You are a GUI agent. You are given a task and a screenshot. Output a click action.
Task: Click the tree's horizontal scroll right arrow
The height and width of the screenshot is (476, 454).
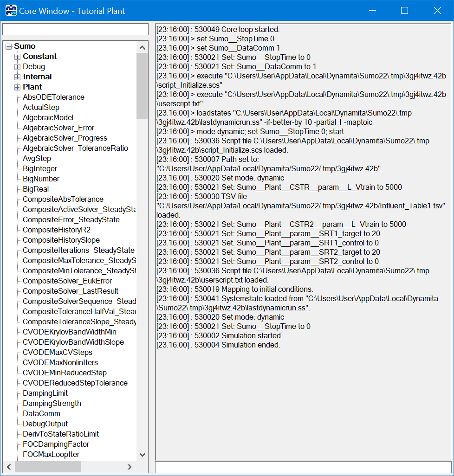pos(130,467)
